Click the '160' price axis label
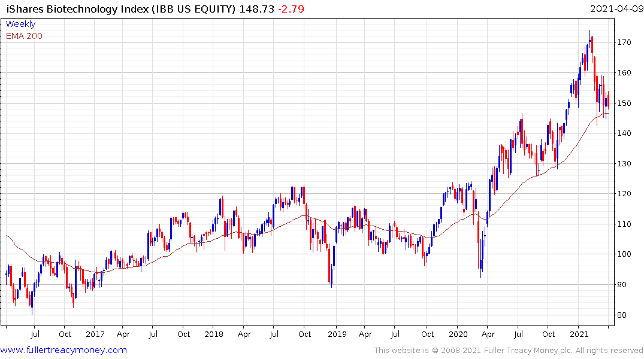This screenshot has height=359, width=644. 624,72
